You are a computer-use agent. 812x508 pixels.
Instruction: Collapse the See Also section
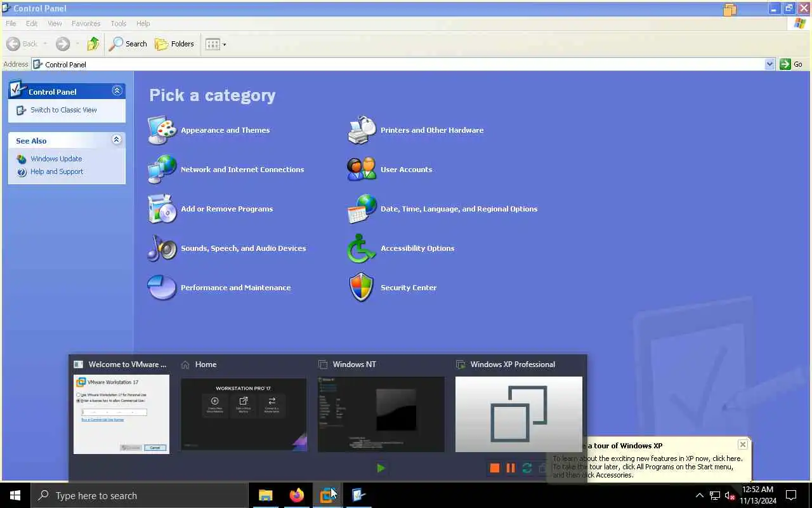pyautogui.click(x=117, y=140)
